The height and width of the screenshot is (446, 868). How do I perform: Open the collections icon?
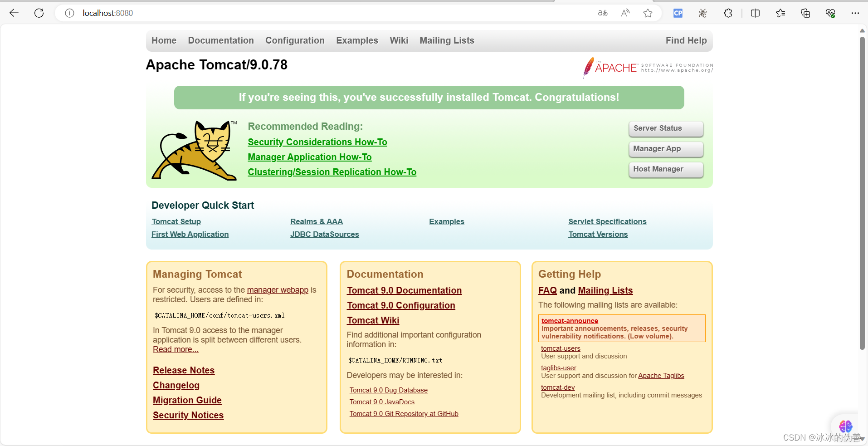(805, 13)
